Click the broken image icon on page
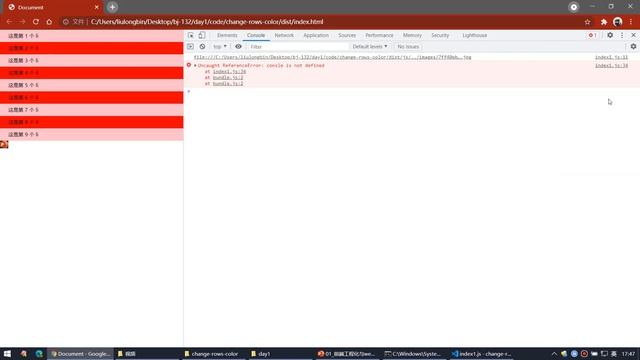This screenshot has height=360, width=640. pyautogui.click(x=4, y=144)
